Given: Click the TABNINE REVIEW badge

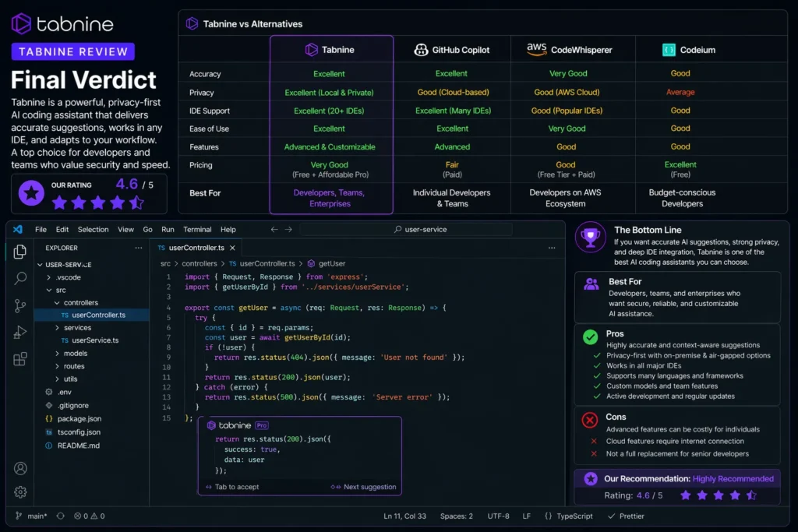Looking at the screenshot, I should click(72, 51).
